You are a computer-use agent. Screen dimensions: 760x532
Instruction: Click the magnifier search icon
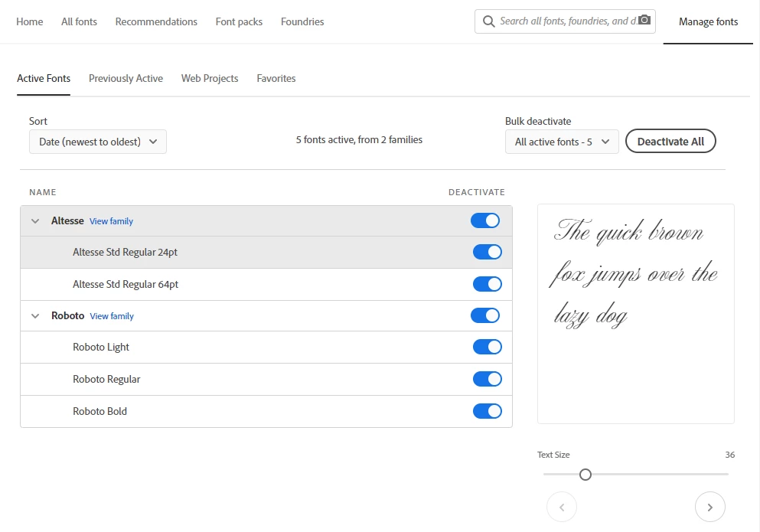tap(488, 21)
